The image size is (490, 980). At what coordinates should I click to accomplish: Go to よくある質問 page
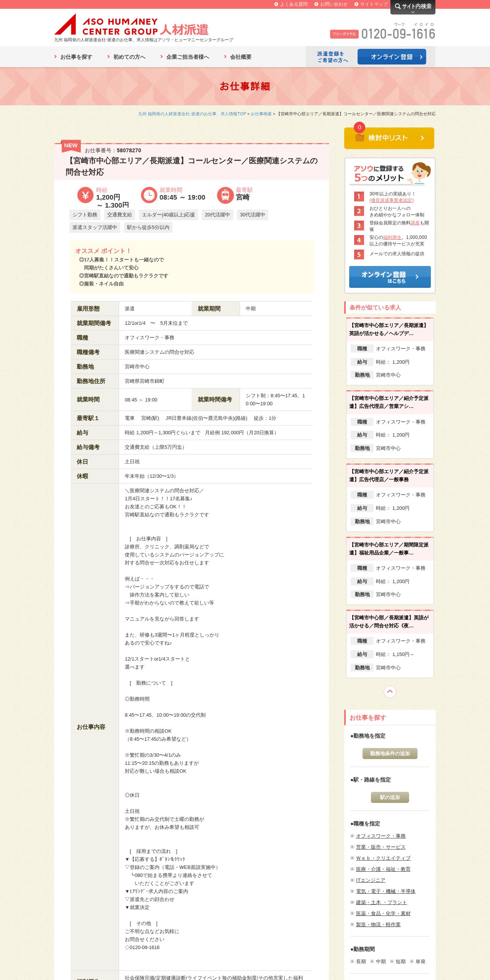click(x=291, y=4)
